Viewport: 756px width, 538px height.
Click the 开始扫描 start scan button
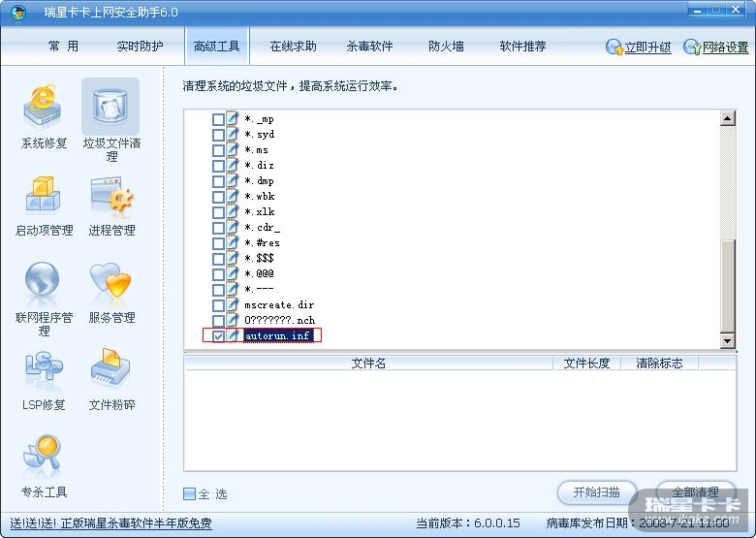pyautogui.click(x=597, y=492)
